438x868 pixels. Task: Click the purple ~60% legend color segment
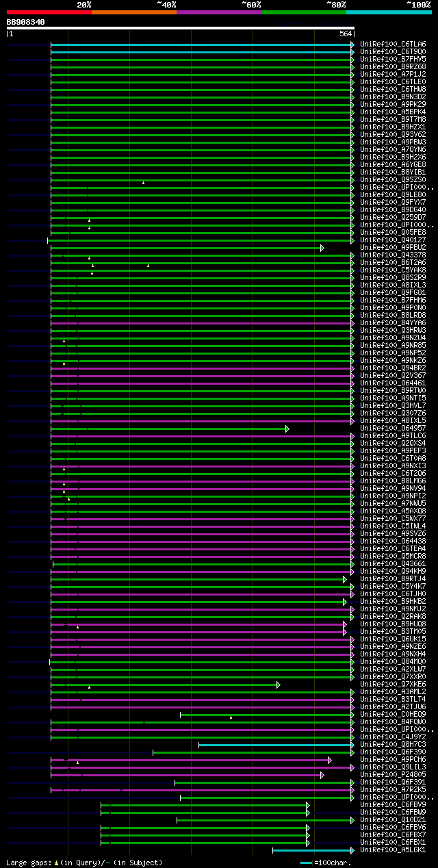[219, 12]
